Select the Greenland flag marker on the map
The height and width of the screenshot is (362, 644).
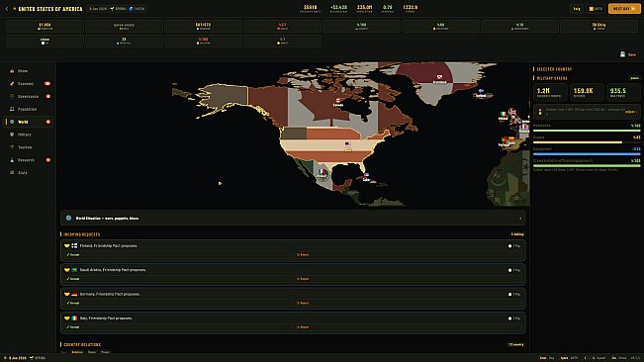[439, 77]
